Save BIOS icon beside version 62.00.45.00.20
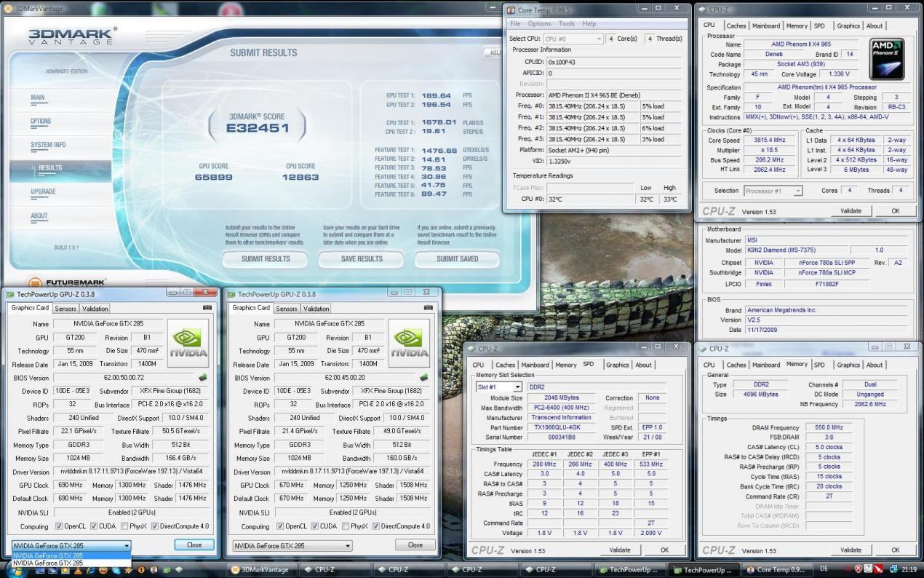924x578 pixels. tap(423, 378)
